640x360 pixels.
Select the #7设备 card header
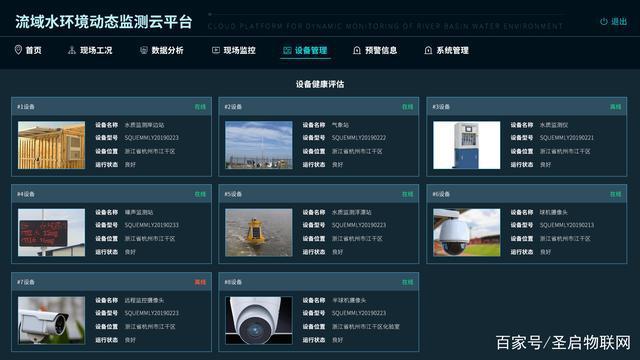[111, 282]
